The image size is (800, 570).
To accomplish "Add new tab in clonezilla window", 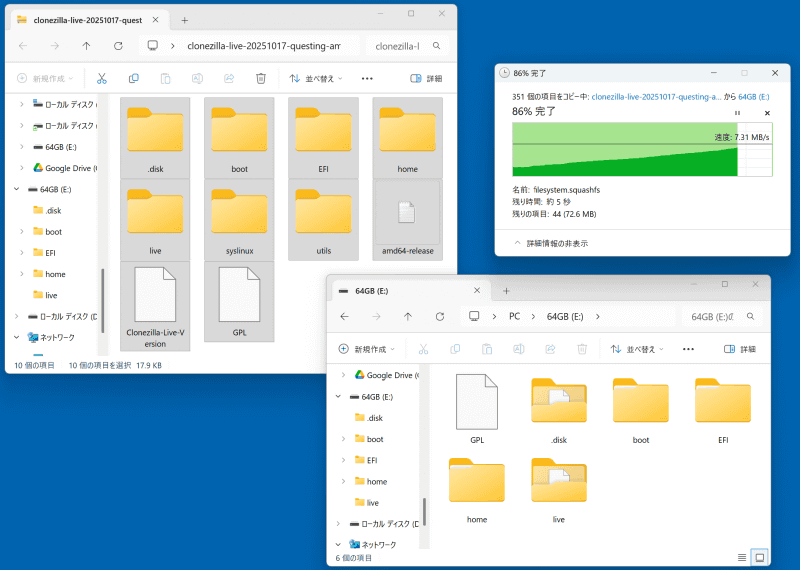I will point(185,20).
